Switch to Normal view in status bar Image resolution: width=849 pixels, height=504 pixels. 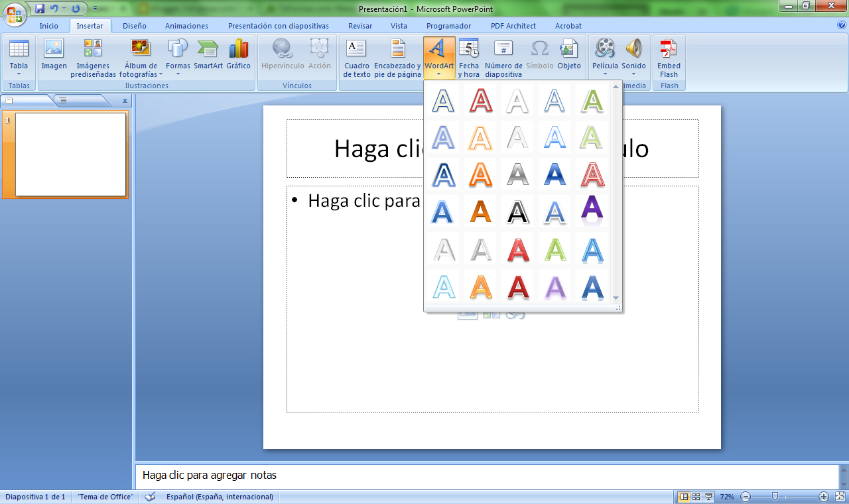(x=684, y=497)
